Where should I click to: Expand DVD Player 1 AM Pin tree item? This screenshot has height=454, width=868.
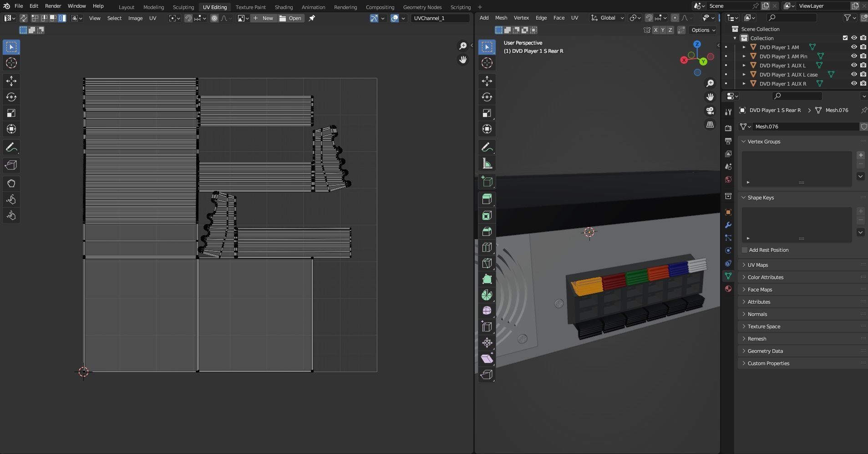click(744, 56)
